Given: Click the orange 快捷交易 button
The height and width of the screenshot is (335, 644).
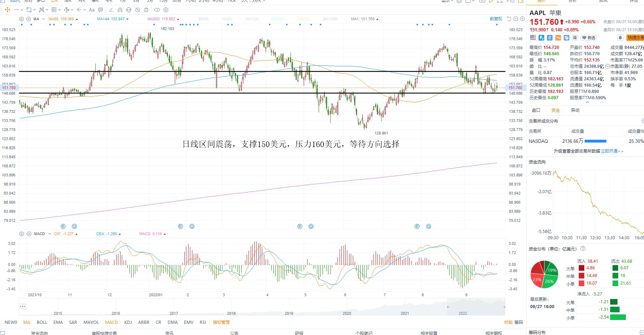Looking at the screenshot, I should tap(635, 38).
